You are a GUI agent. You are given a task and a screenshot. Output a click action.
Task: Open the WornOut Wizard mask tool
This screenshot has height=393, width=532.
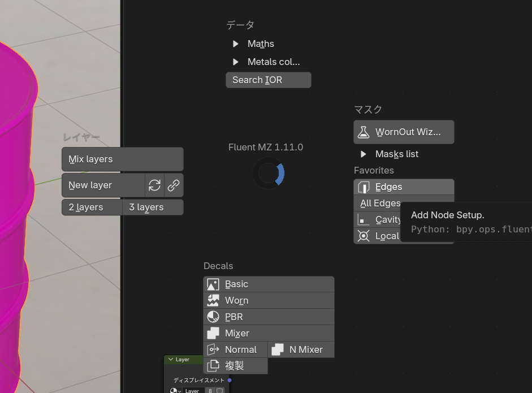coord(404,132)
